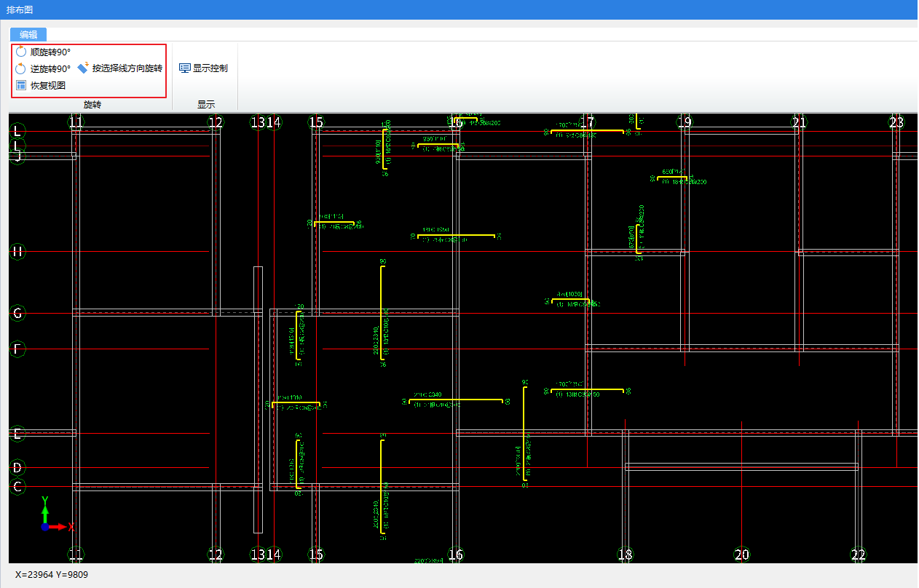Select axis bubble 21 in drawing
Viewport: 919px width, 588px height.
pos(799,122)
